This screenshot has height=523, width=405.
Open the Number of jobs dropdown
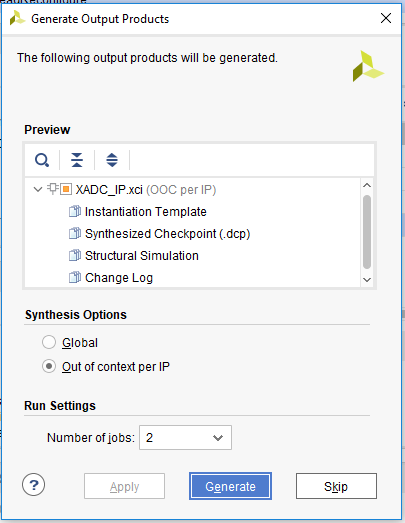pos(185,437)
